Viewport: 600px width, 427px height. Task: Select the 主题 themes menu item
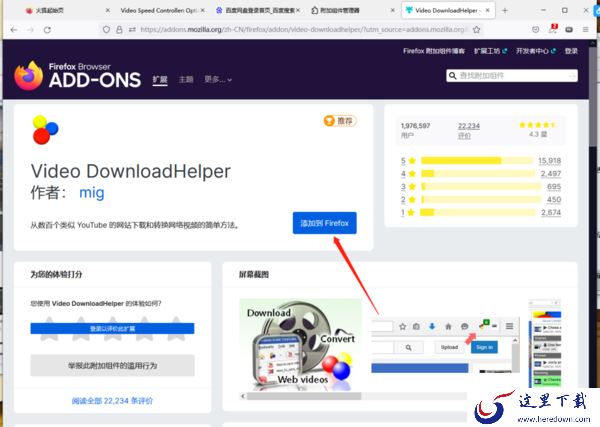[x=186, y=80]
